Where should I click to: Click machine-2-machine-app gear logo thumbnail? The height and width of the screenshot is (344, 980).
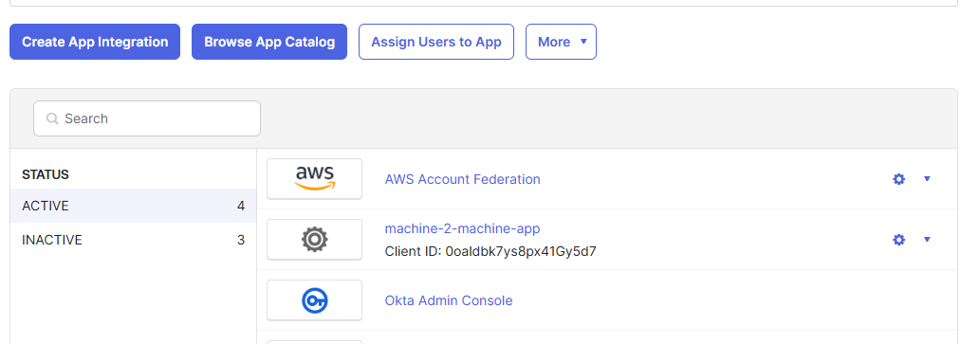click(314, 239)
